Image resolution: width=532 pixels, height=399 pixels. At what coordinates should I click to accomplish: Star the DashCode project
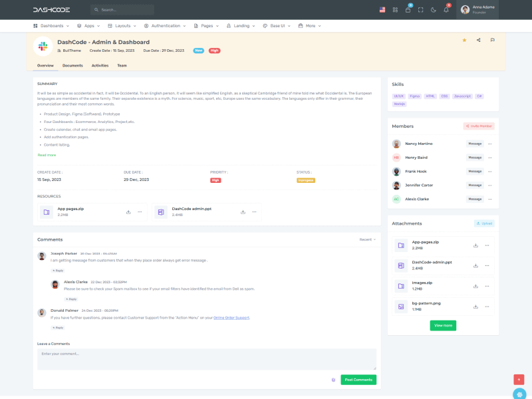464,39
